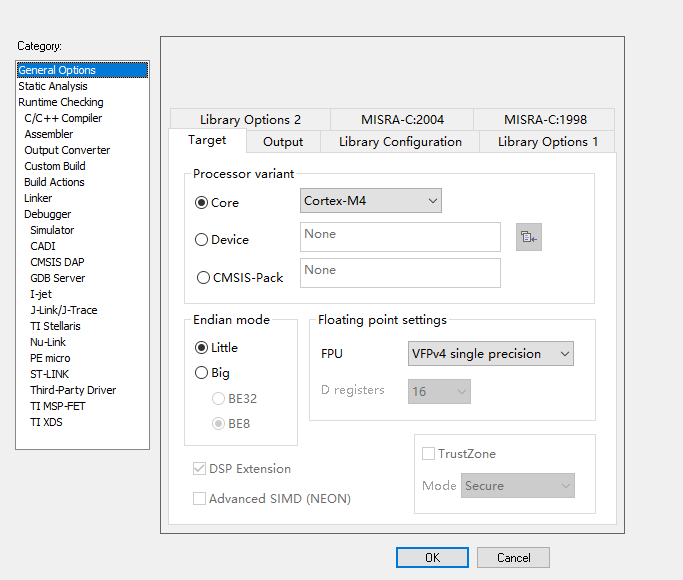
Task: Choose the CMSIS-Pack radio option
Action: [204, 278]
